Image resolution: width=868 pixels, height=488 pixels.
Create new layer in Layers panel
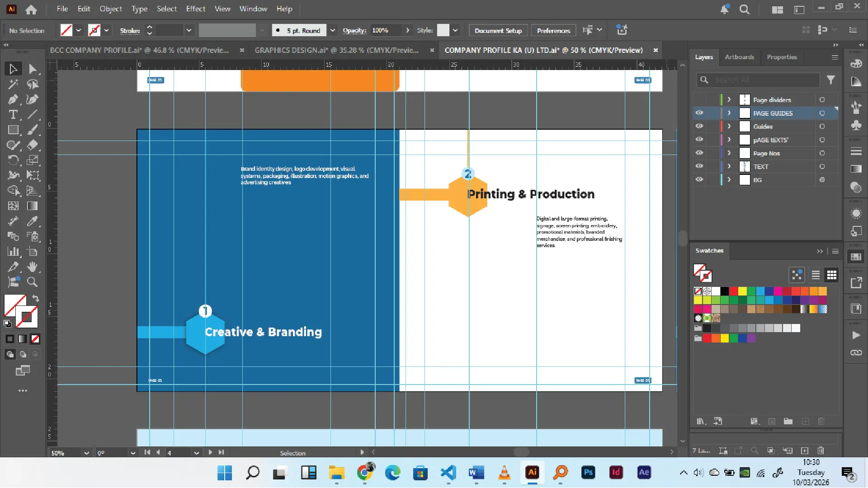[805, 450]
